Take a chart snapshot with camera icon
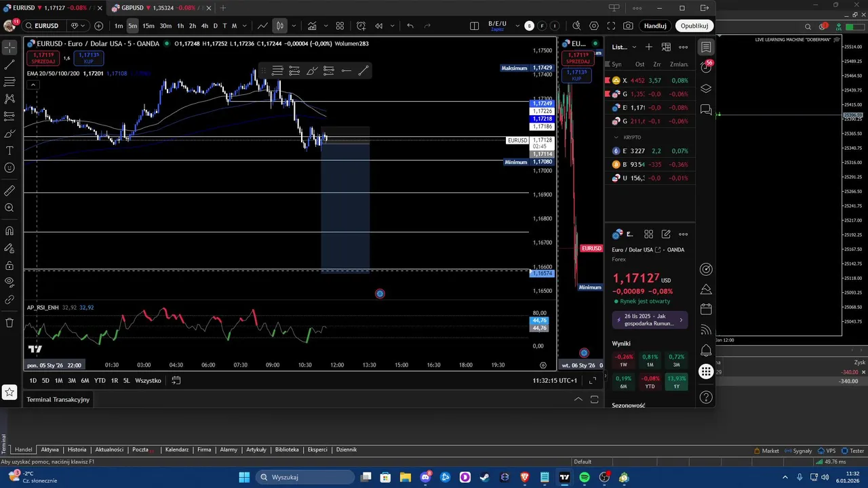Viewport: 868px width, 488px height. (628, 26)
